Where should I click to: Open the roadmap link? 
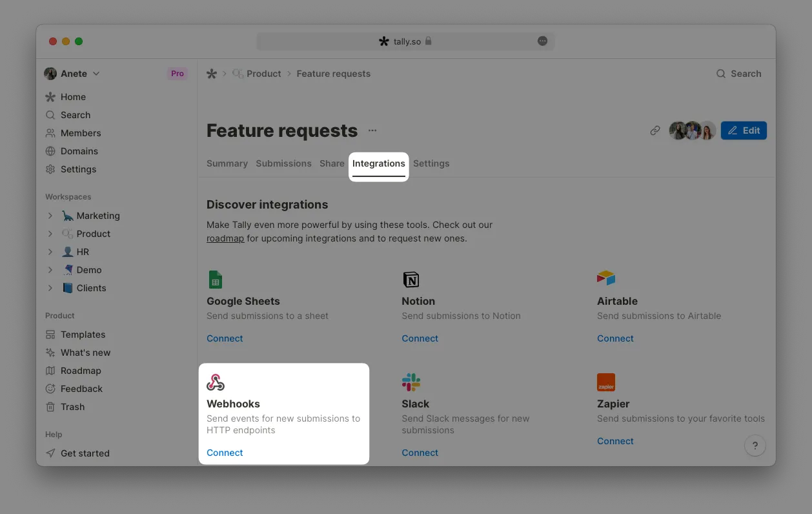pos(225,238)
